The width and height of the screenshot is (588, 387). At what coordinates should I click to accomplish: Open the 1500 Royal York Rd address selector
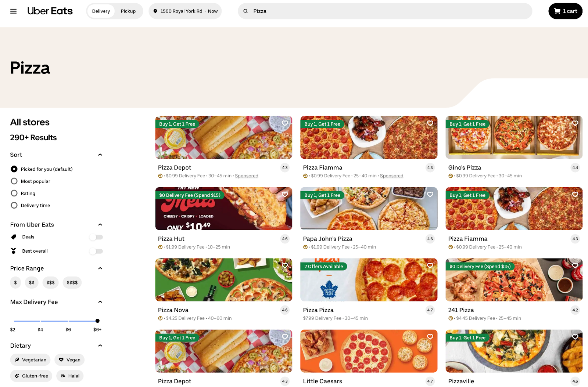point(185,11)
